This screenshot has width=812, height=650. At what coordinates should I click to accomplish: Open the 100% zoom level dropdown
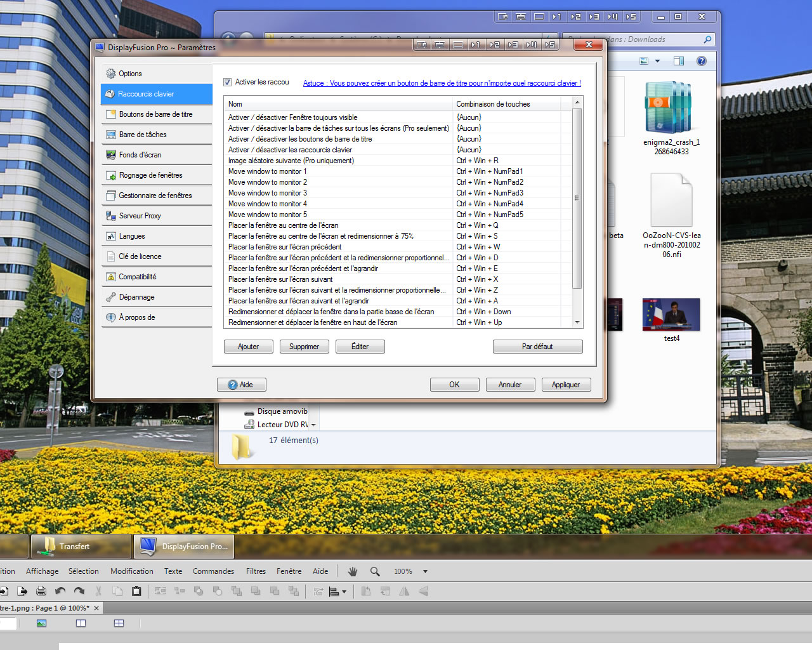(x=425, y=571)
